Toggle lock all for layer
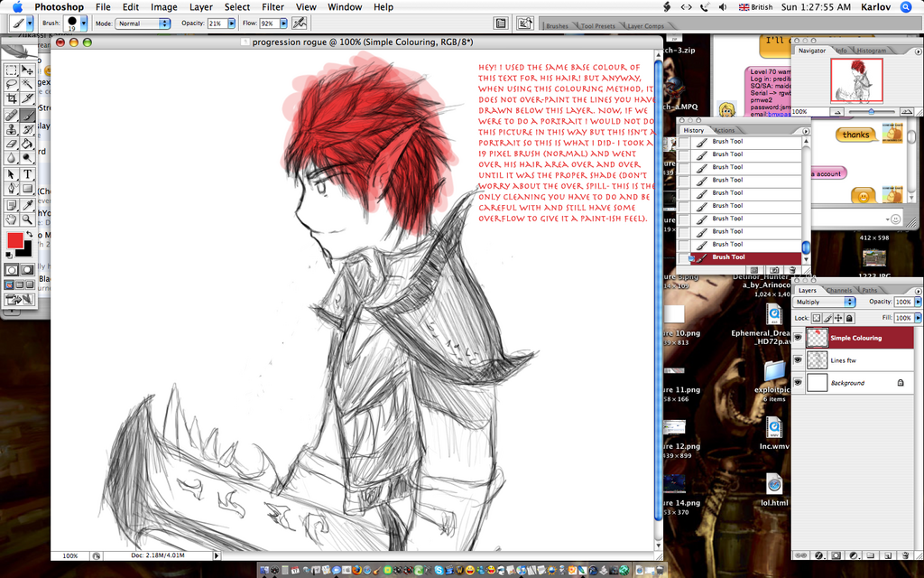Image resolution: width=924 pixels, height=578 pixels. point(848,318)
